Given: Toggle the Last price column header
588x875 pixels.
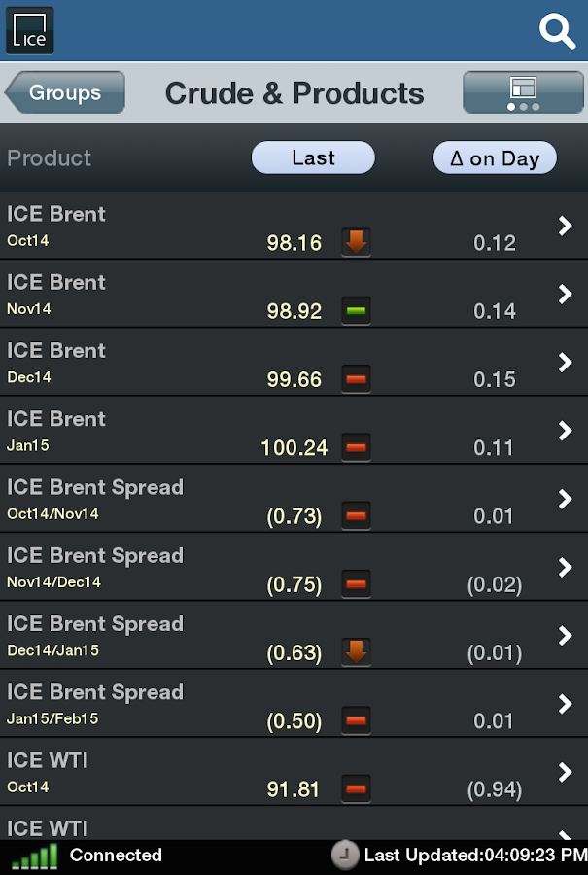Looking at the screenshot, I should 312,157.
